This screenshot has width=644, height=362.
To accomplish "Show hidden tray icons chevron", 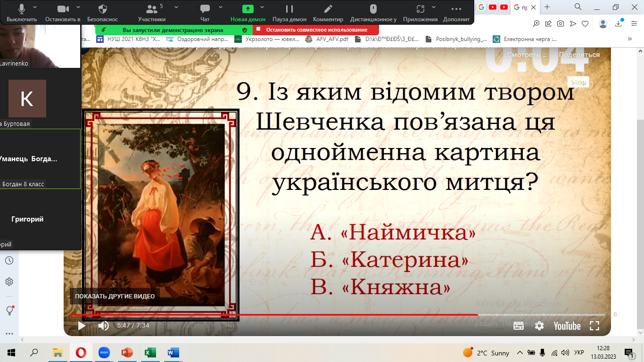I will pos(520,353).
